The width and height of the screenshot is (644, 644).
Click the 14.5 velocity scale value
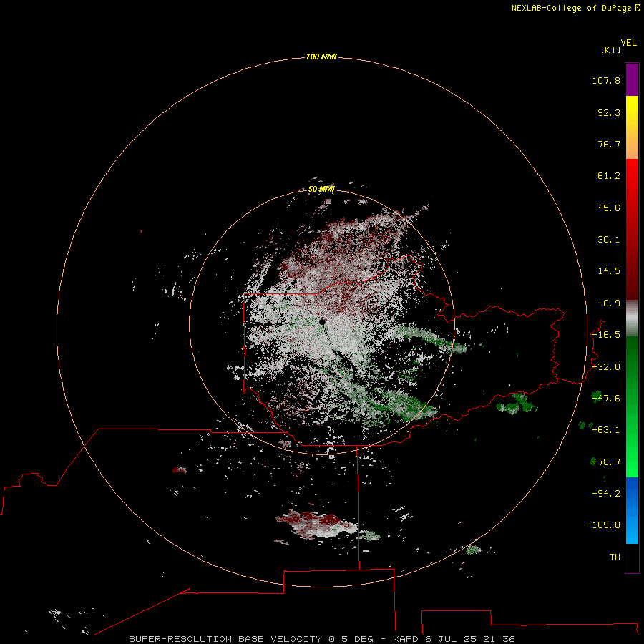[x=609, y=271]
